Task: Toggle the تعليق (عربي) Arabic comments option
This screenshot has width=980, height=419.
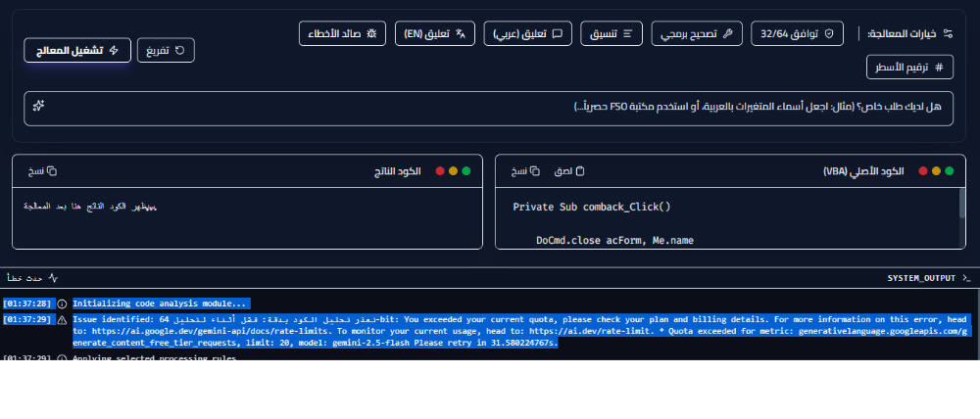Action: [x=528, y=33]
